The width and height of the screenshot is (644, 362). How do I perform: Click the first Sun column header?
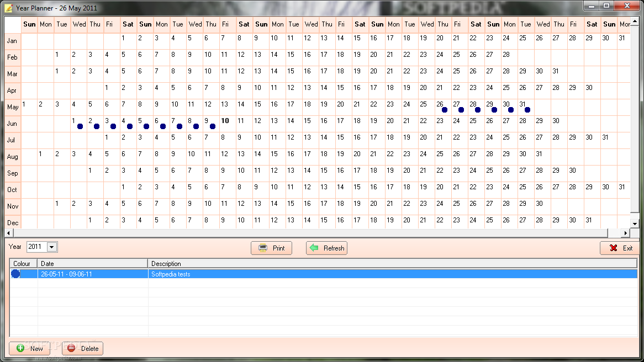pos(29,24)
